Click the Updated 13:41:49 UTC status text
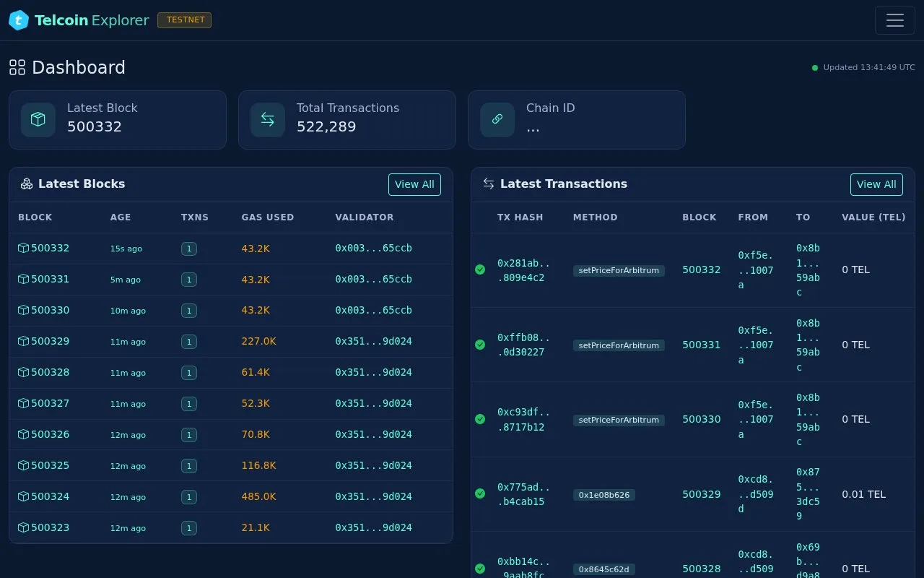Image resolution: width=924 pixels, height=578 pixels. pyautogui.click(x=869, y=68)
